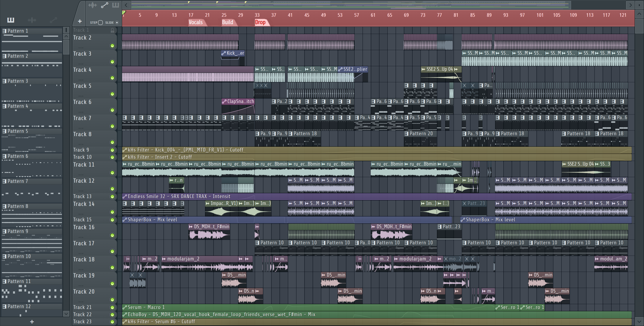Mute Track 3 with its green LED

click(112, 62)
